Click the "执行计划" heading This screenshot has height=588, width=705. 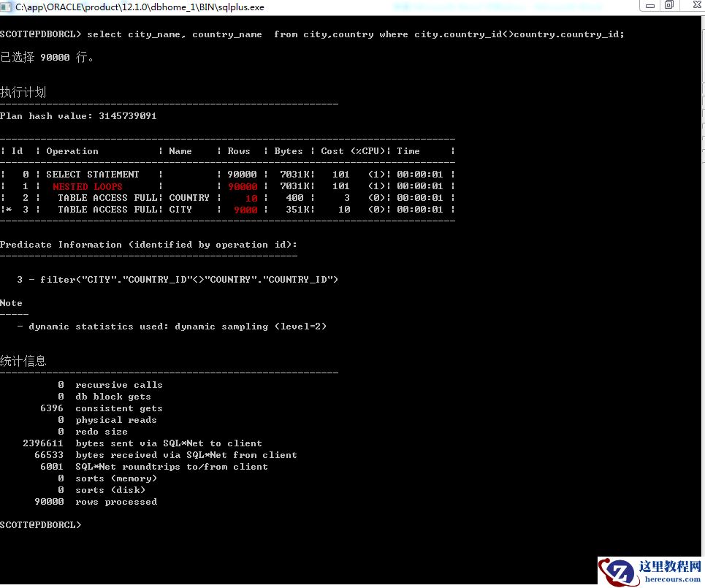click(x=23, y=92)
